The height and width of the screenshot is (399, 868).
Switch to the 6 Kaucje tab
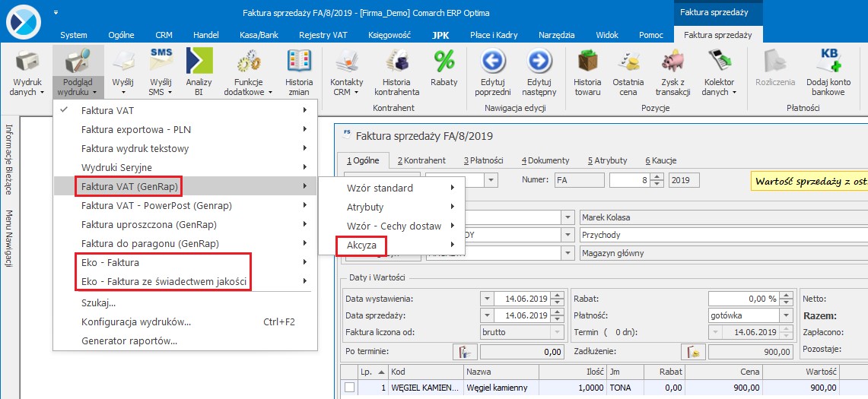click(x=661, y=160)
